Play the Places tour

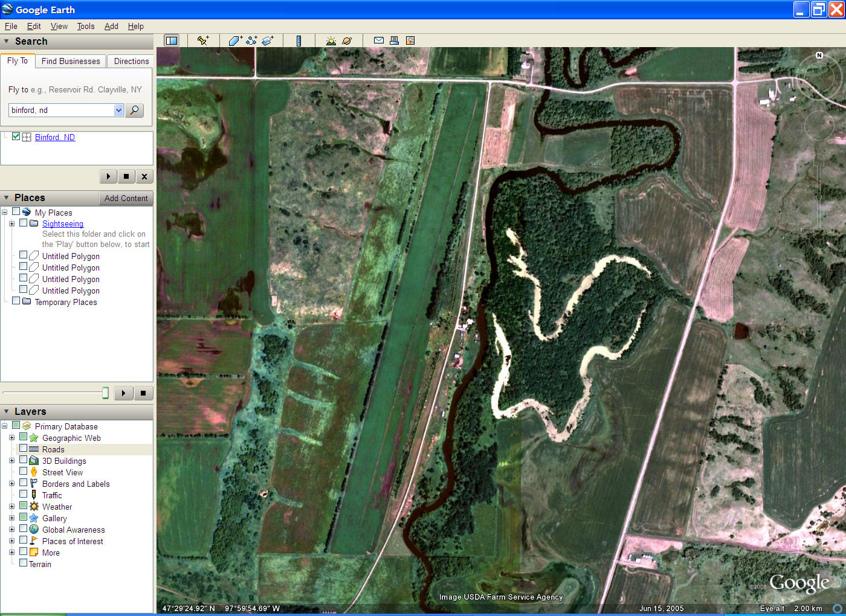pyautogui.click(x=123, y=393)
